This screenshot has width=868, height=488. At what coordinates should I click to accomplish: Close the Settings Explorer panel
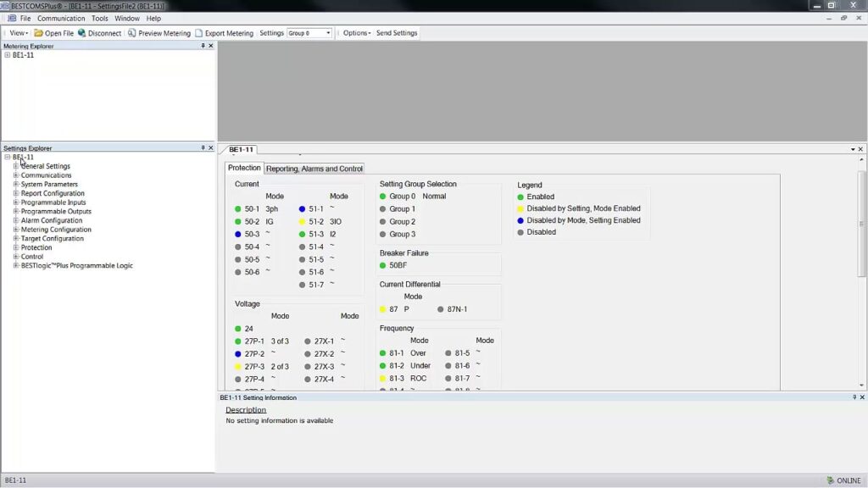pos(211,147)
